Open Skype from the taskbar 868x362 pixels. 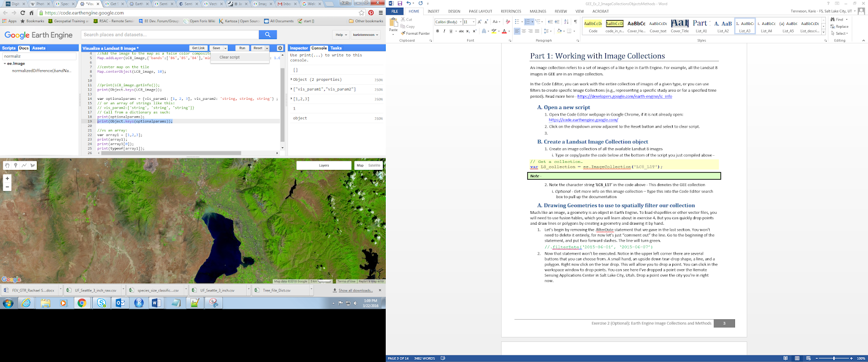point(101,303)
